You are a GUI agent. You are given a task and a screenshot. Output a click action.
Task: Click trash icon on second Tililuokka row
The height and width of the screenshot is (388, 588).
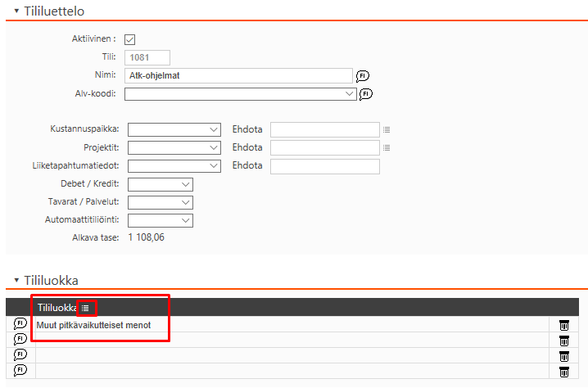click(x=563, y=341)
